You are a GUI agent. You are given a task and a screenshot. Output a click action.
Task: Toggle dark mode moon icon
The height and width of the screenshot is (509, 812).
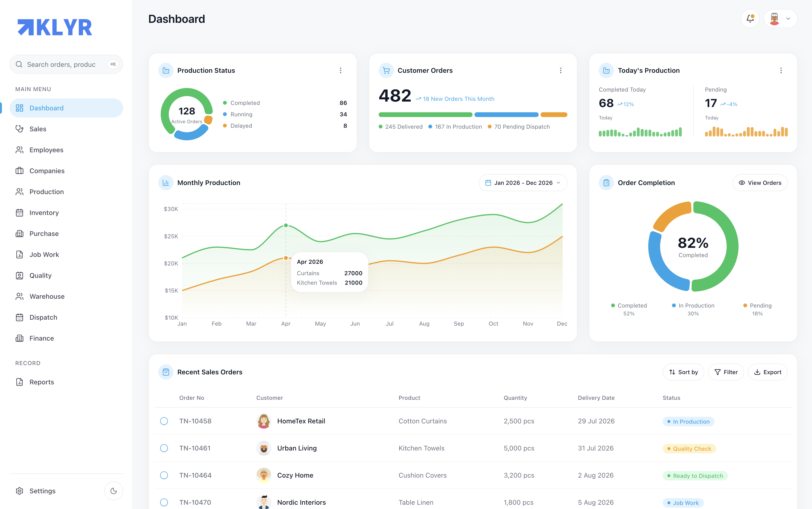pyautogui.click(x=114, y=491)
